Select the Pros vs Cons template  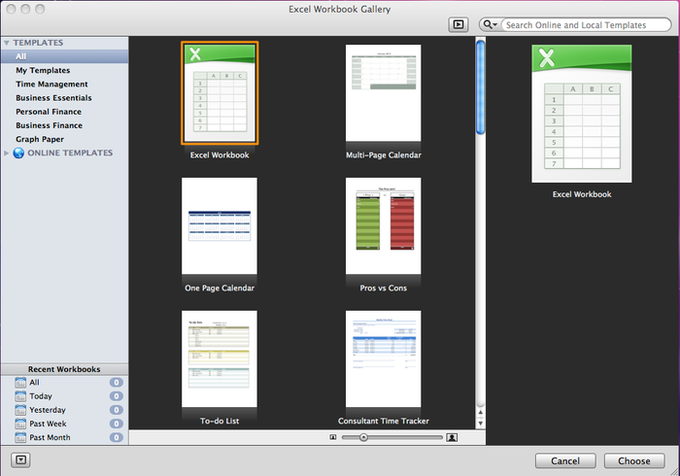(383, 226)
